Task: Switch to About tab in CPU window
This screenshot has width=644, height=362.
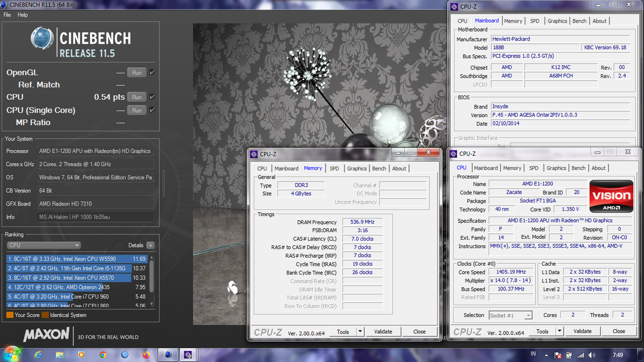Action: [x=599, y=168]
